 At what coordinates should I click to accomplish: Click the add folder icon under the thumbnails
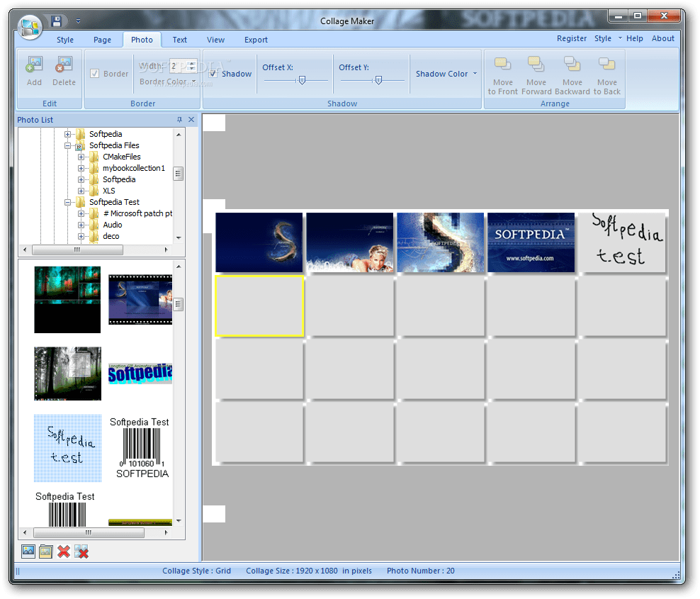(45, 551)
